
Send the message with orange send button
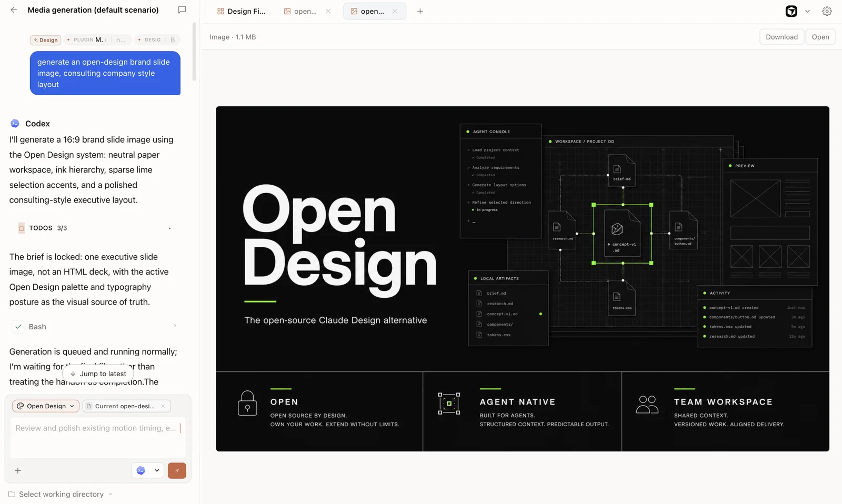point(177,471)
